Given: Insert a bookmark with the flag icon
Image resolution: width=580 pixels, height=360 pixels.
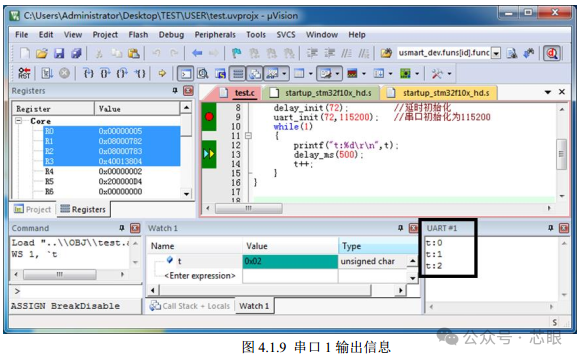Looking at the screenshot, I should coord(236,53).
